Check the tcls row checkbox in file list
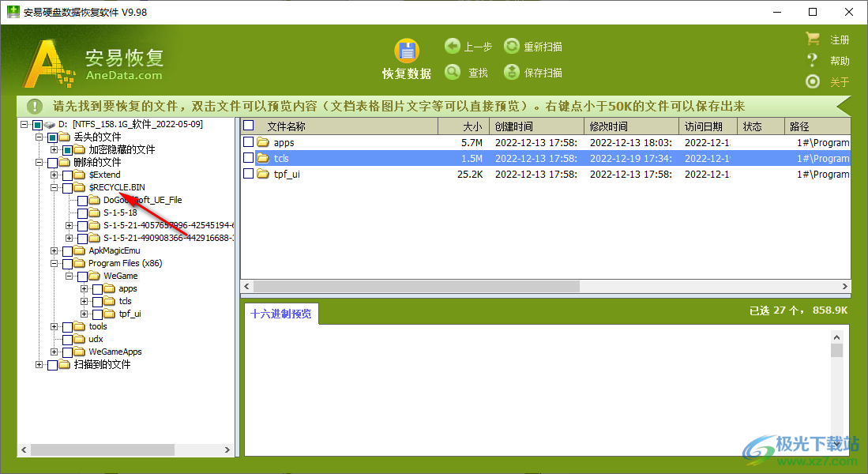This screenshot has width=868, height=474. (249, 158)
